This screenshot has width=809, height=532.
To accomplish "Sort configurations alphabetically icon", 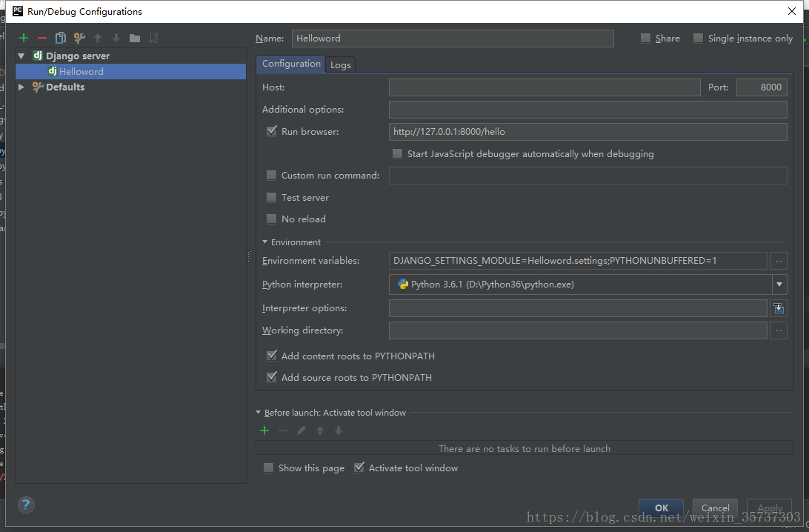I will pos(153,38).
